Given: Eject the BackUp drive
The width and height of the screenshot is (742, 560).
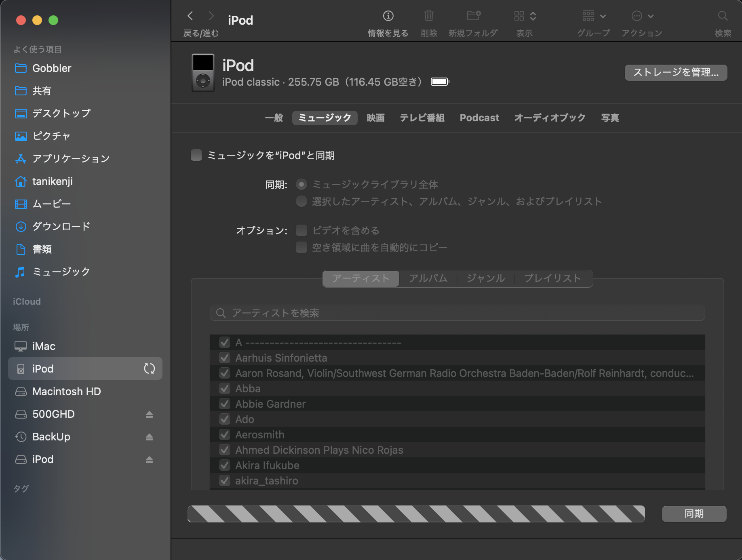Looking at the screenshot, I should [x=149, y=437].
